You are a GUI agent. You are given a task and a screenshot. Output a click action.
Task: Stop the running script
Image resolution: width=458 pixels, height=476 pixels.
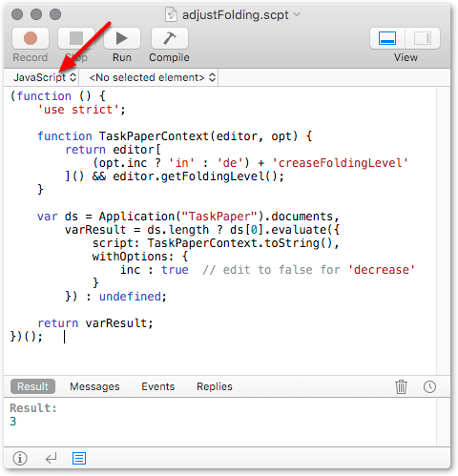point(76,38)
